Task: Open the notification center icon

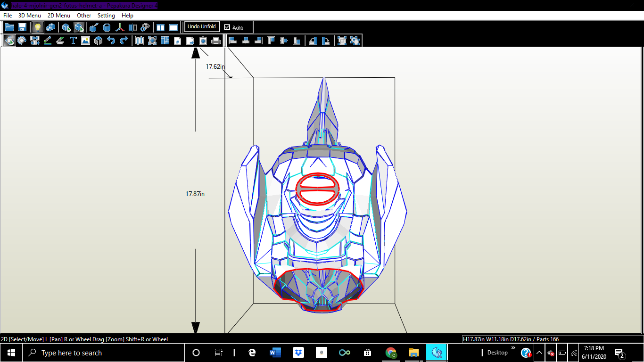Action: pyautogui.click(x=620, y=353)
